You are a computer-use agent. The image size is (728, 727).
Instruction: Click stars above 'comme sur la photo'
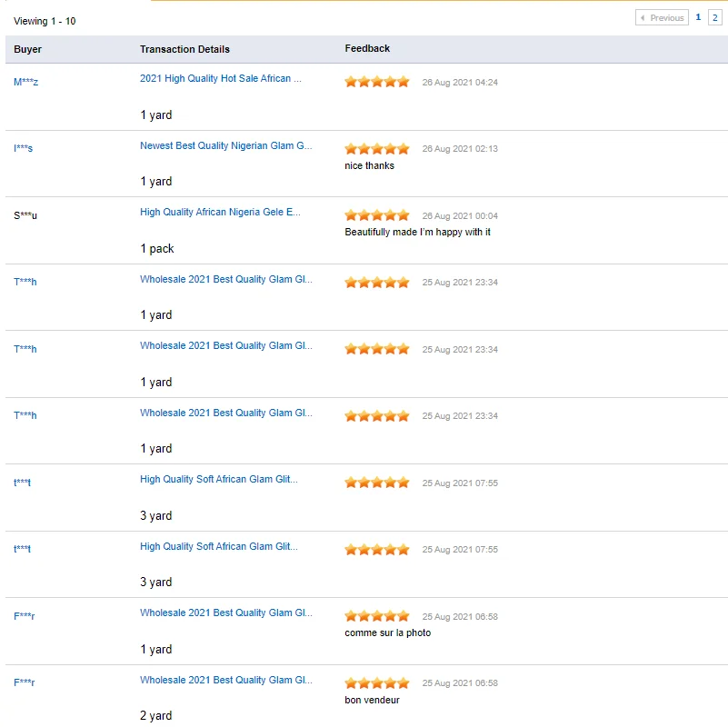pyautogui.click(x=376, y=616)
